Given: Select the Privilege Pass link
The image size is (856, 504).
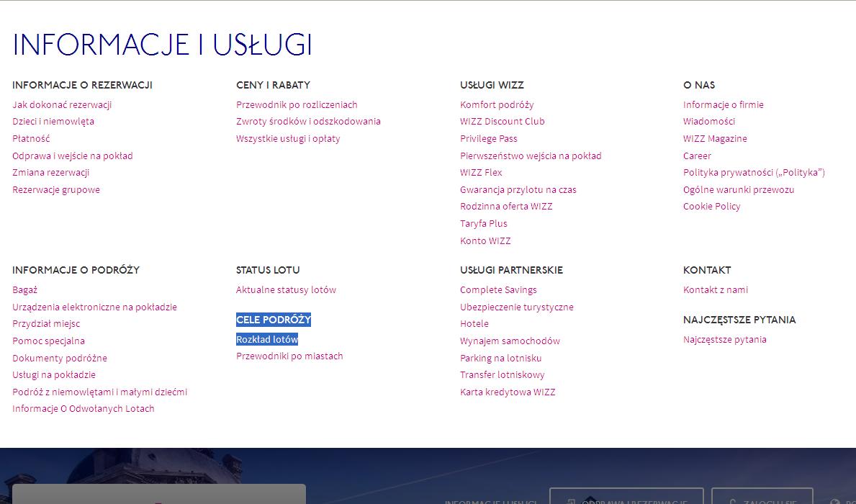Looking at the screenshot, I should [489, 139].
